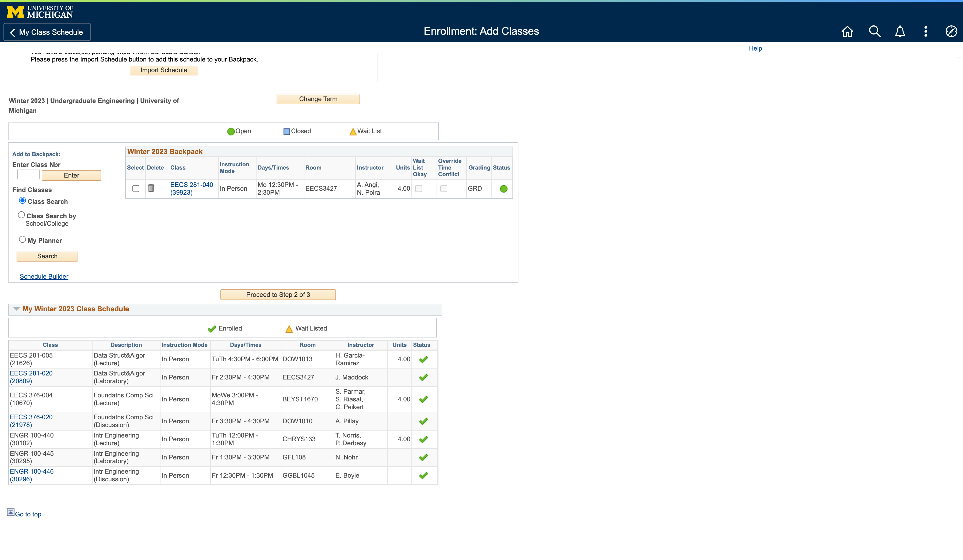This screenshot has height=560, width=963.
Task: Open the Search icon
Action: point(874,31)
